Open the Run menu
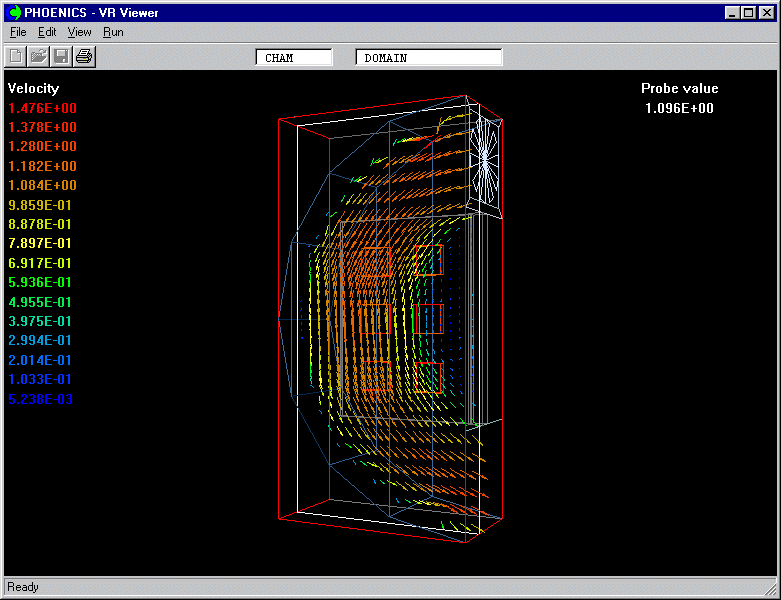This screenshot has width=781, height=600. click(113, 32)
